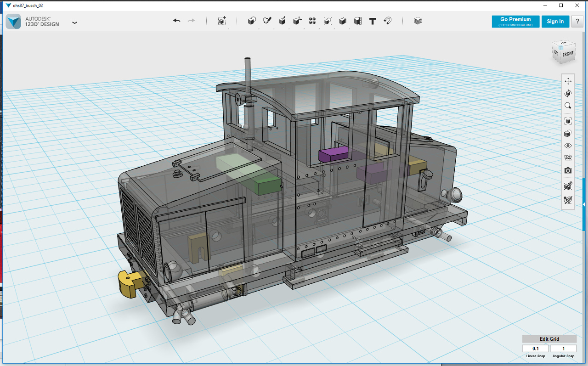This screenshot has width=588, height=366.
Task: Toggle the grid visibility icon
Action: pyautogui.click(x=568, y=158)
